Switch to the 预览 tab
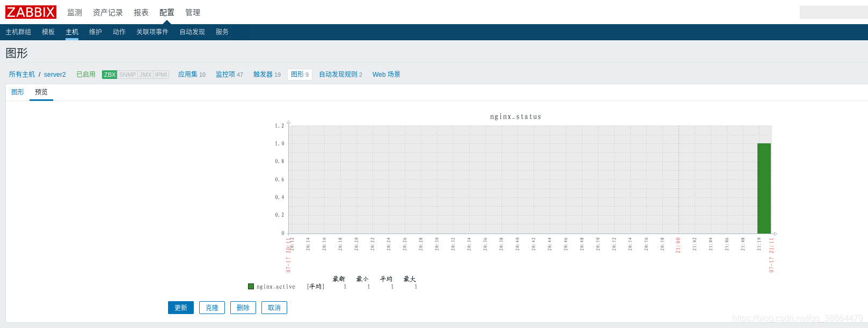The image size is (868, 328). click(x=41, y=92)
